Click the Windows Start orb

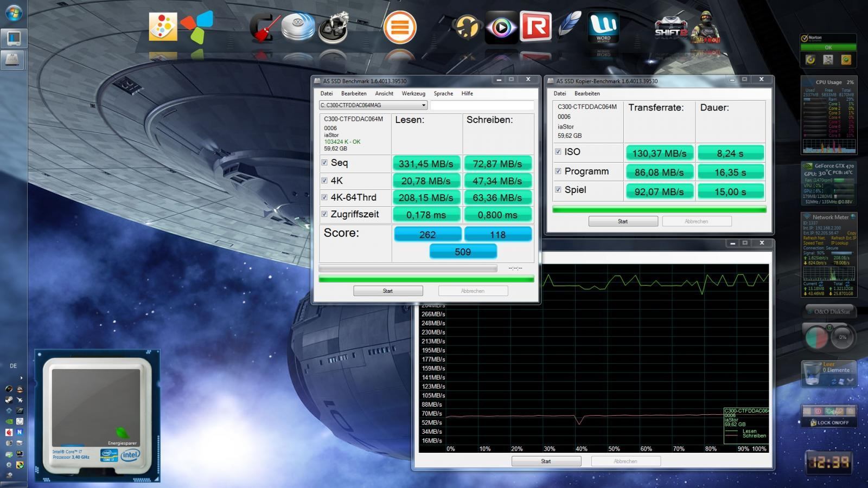point(13,13)
